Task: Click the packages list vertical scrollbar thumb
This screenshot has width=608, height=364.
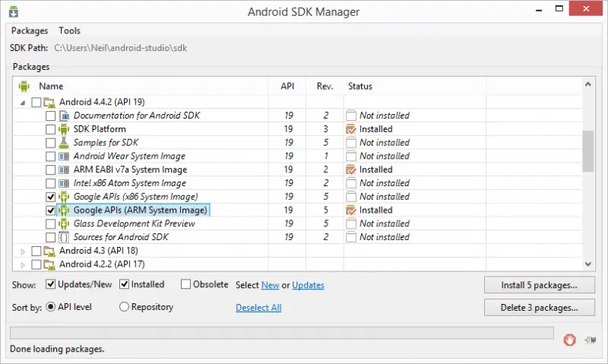Action: pos(587,150)
